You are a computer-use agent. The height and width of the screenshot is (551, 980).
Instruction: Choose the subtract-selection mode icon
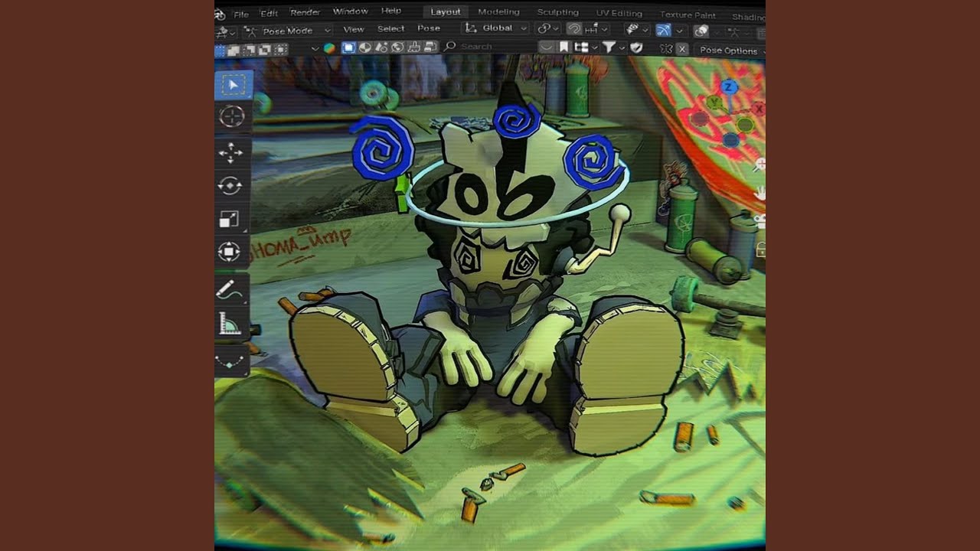tap(250, 50)
